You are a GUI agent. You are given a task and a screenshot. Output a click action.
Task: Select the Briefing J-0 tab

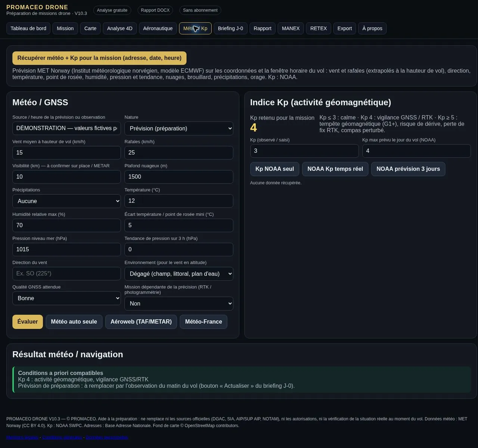coord(230,28)
